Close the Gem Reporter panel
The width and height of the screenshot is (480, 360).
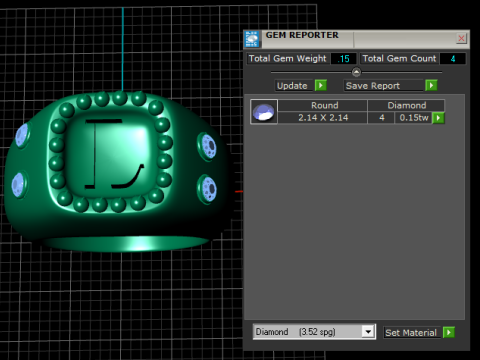(x=461, y=38)
